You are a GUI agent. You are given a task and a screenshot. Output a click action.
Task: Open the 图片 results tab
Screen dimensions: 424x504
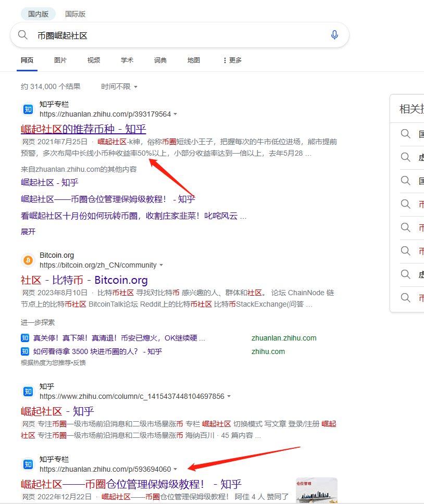pos(60,60)
